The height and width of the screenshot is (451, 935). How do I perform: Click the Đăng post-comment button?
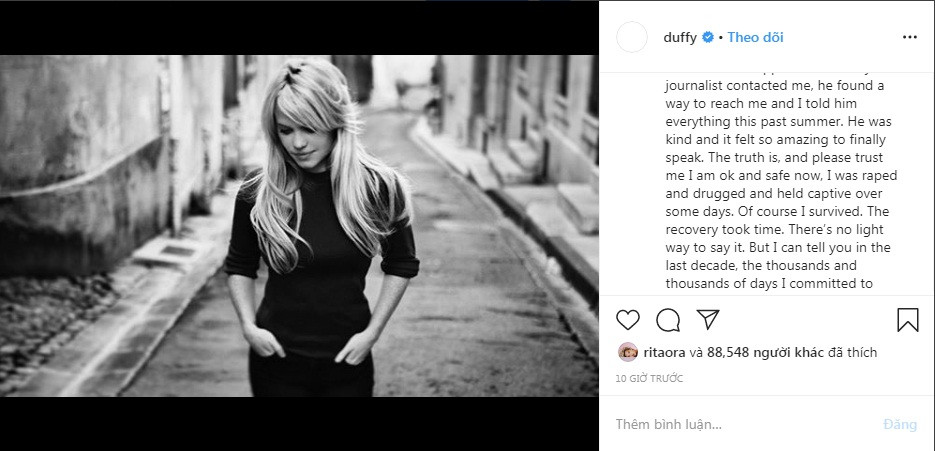point(900,424)
